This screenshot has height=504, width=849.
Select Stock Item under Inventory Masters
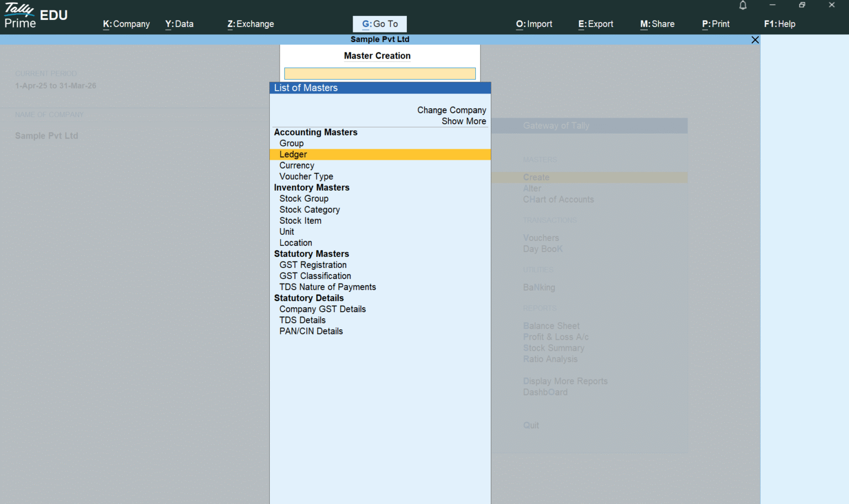pos(300,221)
